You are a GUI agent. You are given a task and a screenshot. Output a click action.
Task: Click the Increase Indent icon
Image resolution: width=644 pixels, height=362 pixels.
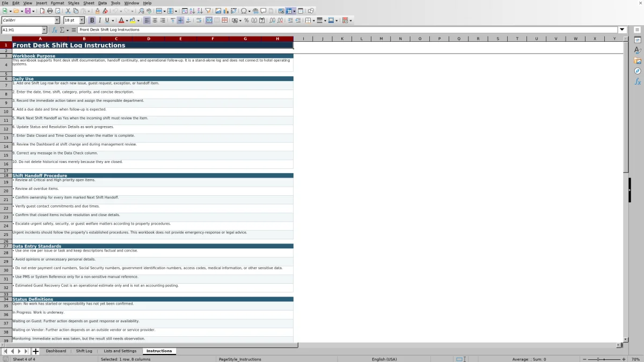[290, 20]
